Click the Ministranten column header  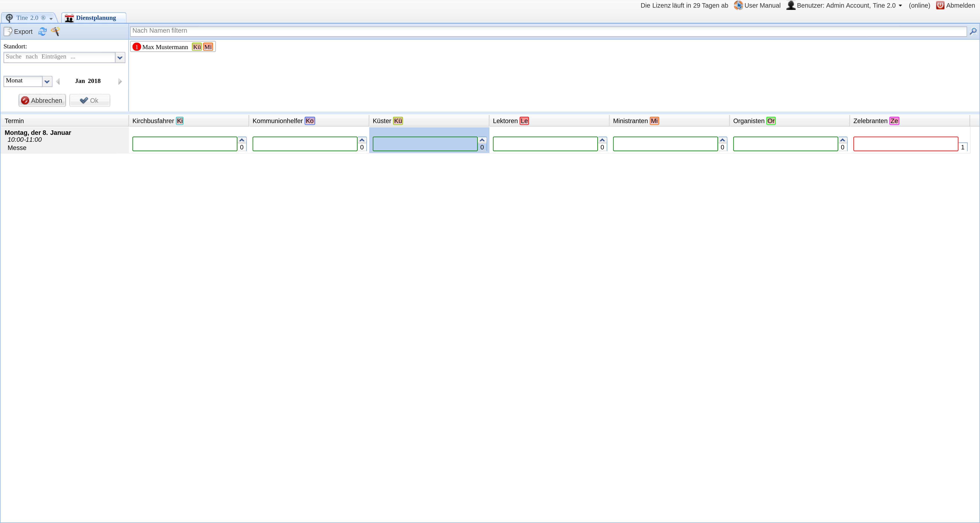(670, 121)
